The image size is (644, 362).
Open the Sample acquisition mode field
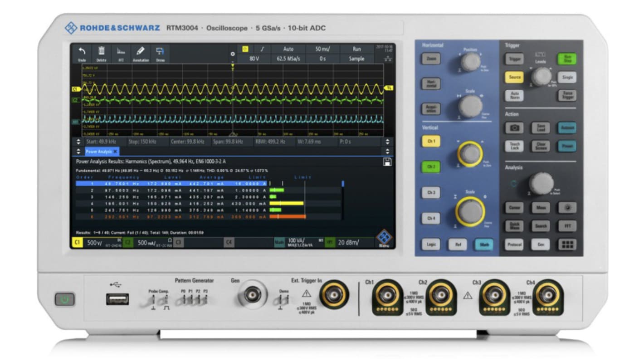click(x=356, y=59)
